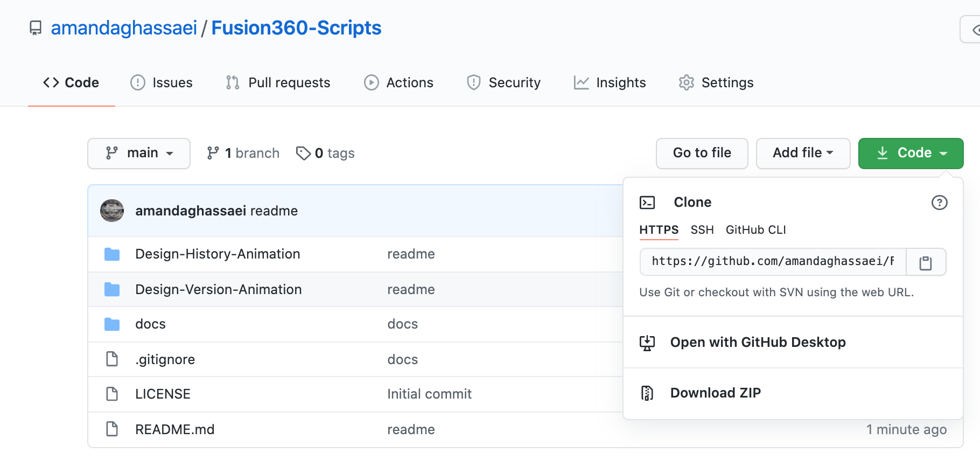This screenshot has height=460, width=980.
Task: Click the repository icon beside owner name
Action: (36, 28)
